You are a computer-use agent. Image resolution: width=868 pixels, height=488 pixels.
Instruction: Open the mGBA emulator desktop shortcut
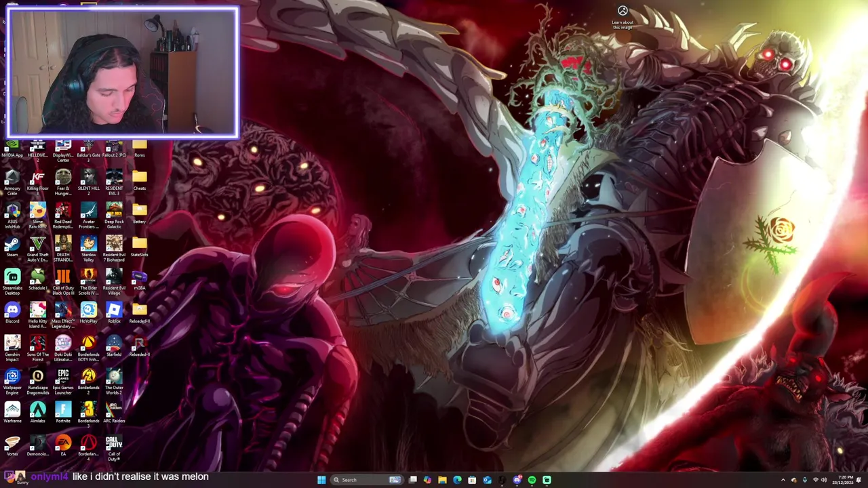point(140,281)
